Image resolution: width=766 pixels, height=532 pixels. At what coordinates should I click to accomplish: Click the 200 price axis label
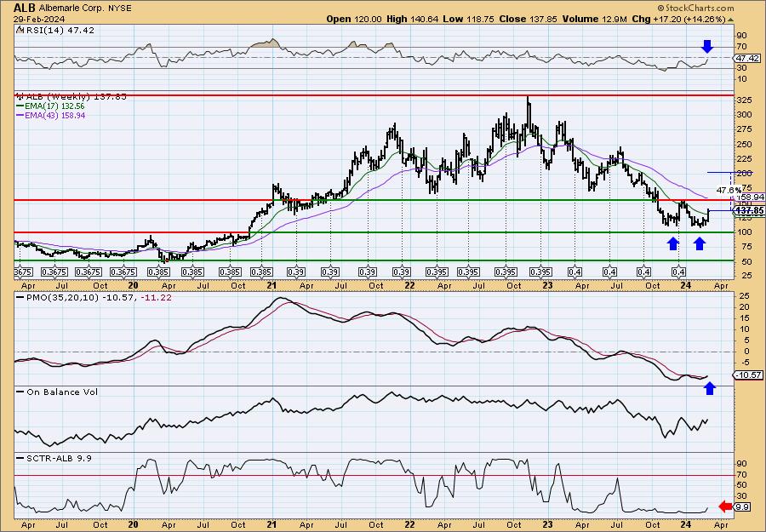tap(745, 174)
